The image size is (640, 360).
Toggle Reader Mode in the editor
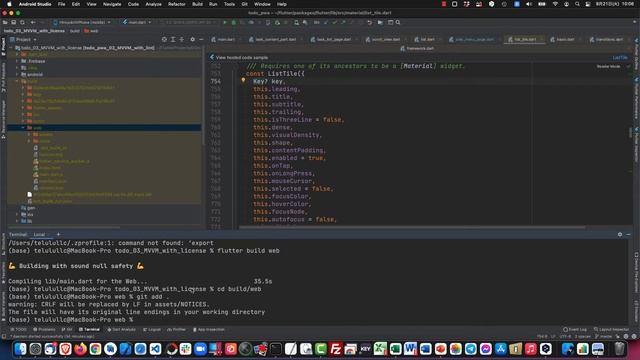click(x=609, y=66)
